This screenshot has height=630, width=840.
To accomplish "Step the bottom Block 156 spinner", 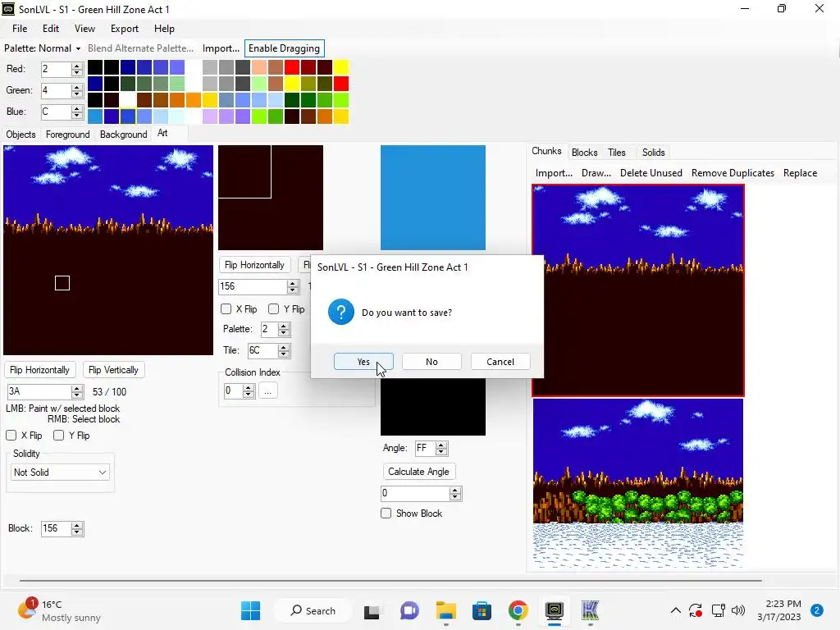I will point(77,528).
